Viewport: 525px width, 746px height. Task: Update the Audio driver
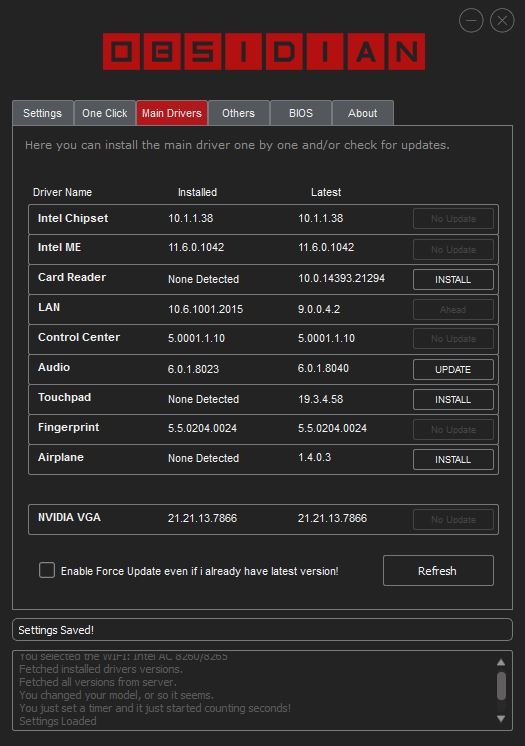(x=453, y=369)
